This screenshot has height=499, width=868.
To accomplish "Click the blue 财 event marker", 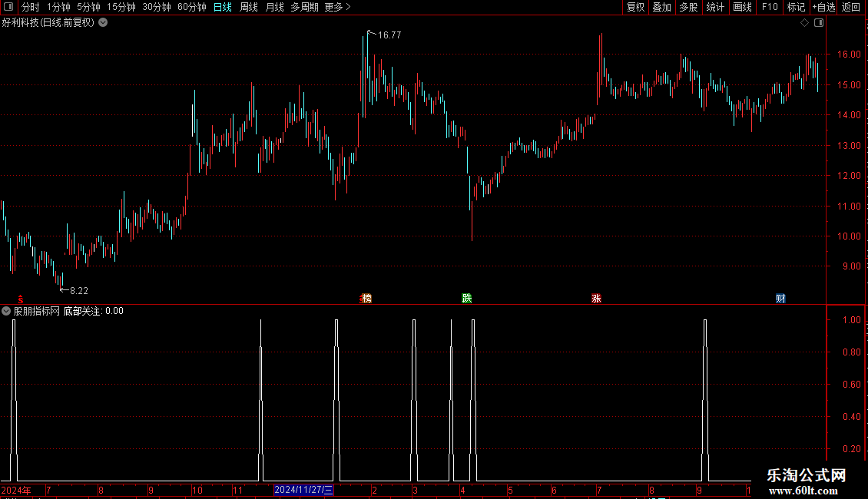I will (x=780, y=298).
